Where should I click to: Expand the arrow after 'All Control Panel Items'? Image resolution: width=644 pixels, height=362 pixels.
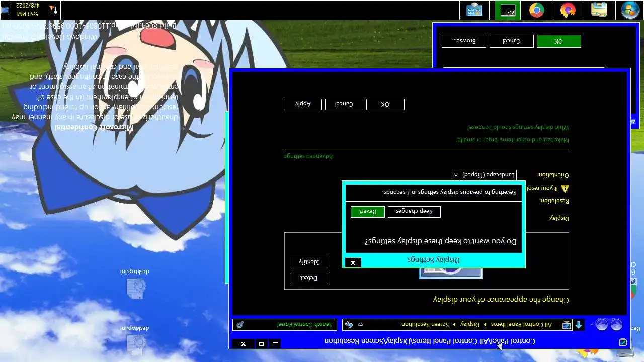[485, 325]
